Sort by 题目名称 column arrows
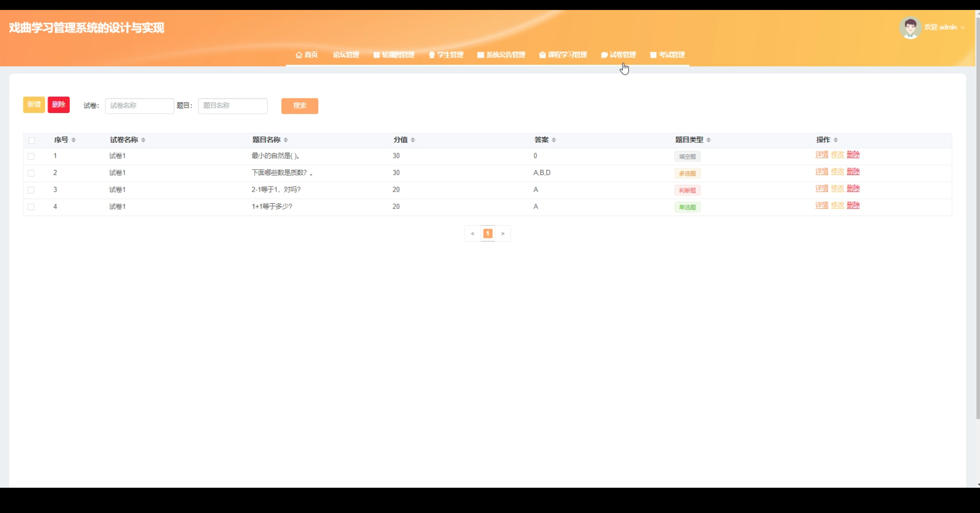 [x=286, y=140]
